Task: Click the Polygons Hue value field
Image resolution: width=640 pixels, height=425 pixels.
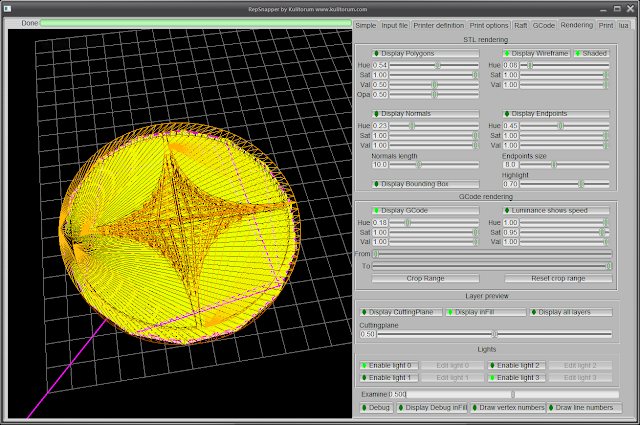Action: (380, 65)
